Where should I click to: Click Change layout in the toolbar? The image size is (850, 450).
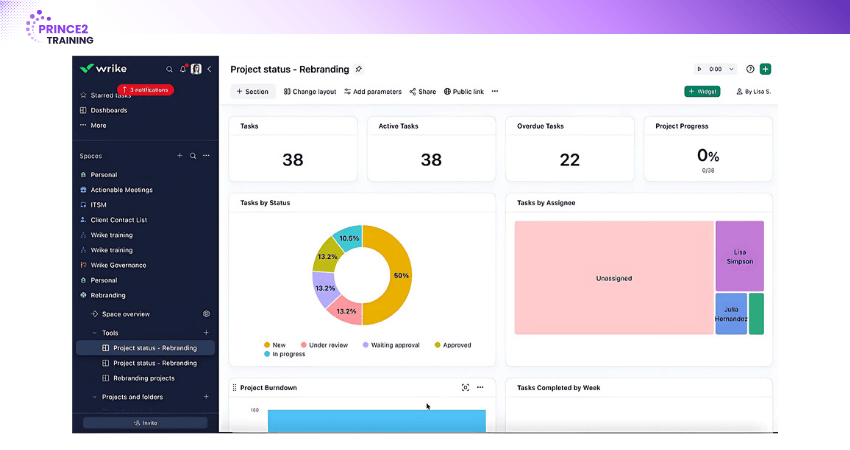(310, 91)
